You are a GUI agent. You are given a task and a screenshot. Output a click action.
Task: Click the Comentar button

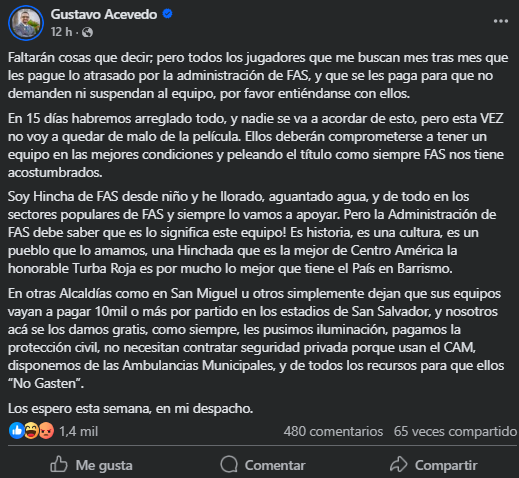click(x=263, y=465)
